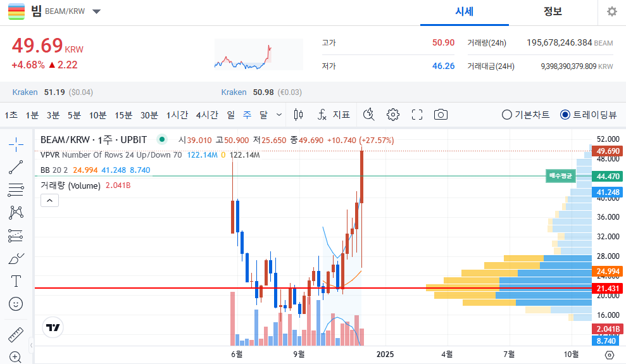Switch to the 시세 tab
Viewport: 626px width, 364px height.
point(465,11)
